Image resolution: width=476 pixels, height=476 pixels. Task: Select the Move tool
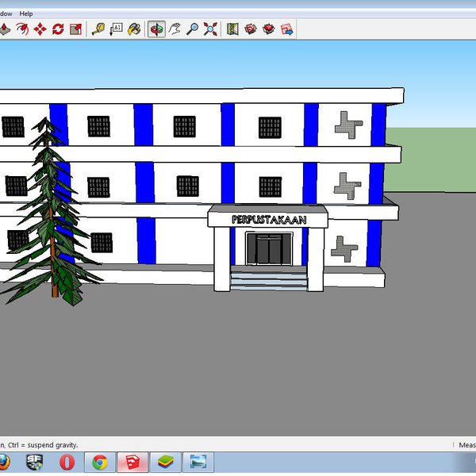(40, 29)
